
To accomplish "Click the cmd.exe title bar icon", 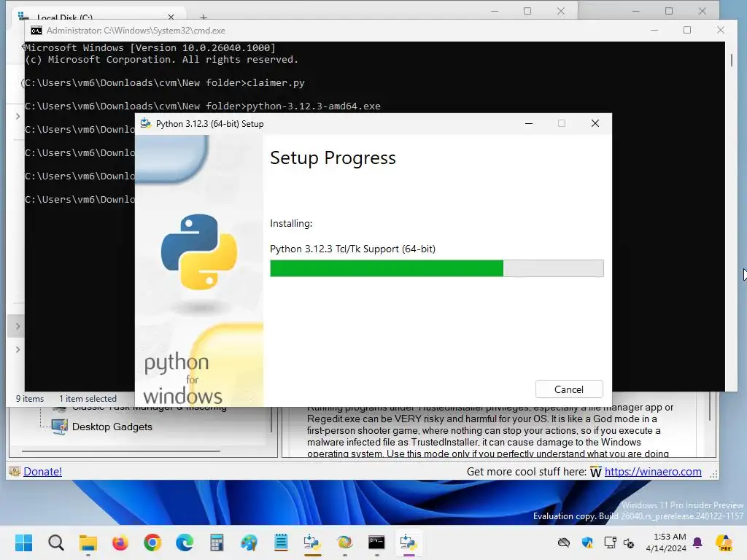I will pyautogui.click(x=36, y=31).
